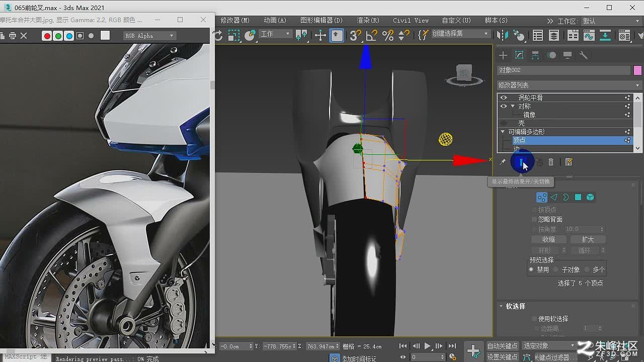The height and width of the screenshot is (362, 644).
Task: Select the move transform tool
Action: click(x=320, y=35)
